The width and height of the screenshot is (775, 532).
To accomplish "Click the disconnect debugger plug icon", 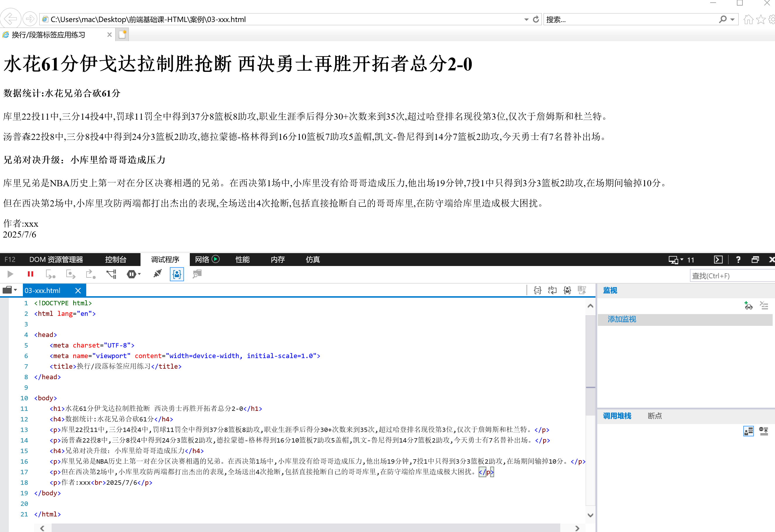I will (158, 274).
